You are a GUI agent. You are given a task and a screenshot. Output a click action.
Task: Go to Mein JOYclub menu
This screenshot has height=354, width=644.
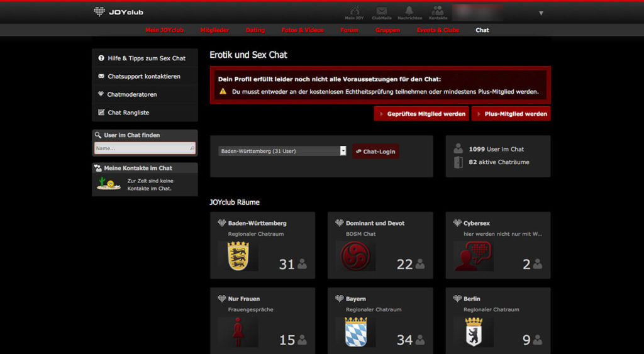click(x=164, y=30)
